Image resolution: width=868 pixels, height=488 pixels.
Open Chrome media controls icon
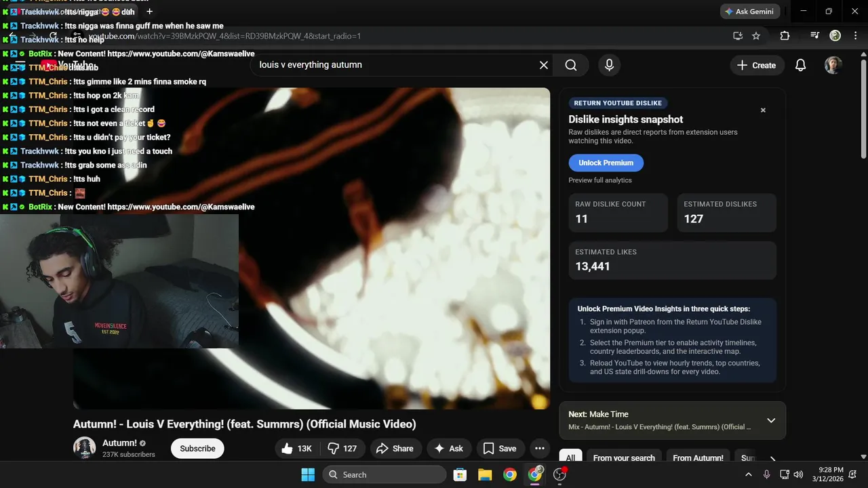point(815,36)
